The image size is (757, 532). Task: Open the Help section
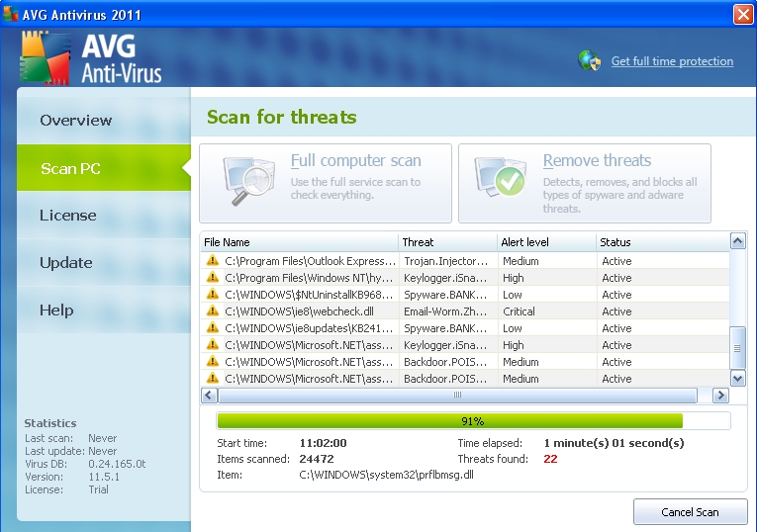click(104, 310)
